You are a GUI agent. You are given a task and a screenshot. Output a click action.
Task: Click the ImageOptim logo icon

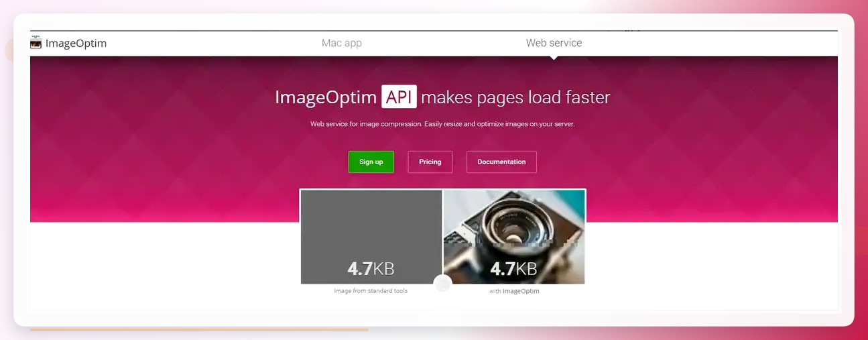36,43
